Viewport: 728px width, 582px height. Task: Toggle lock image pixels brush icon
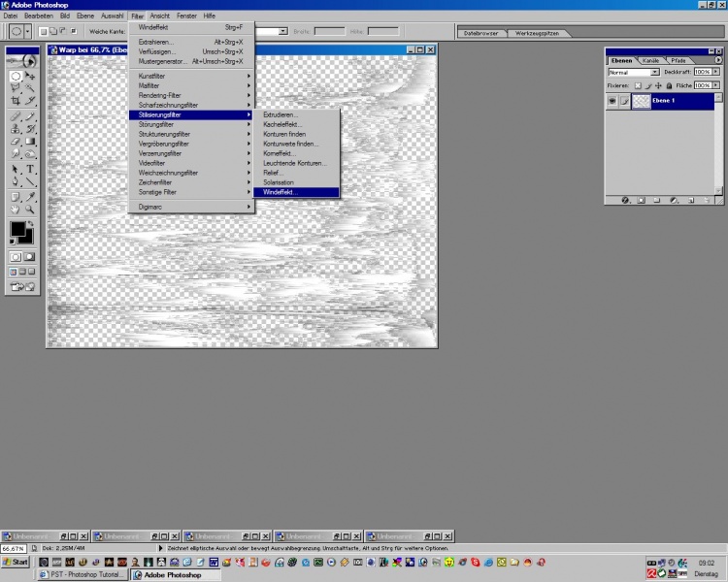[648, 86]
